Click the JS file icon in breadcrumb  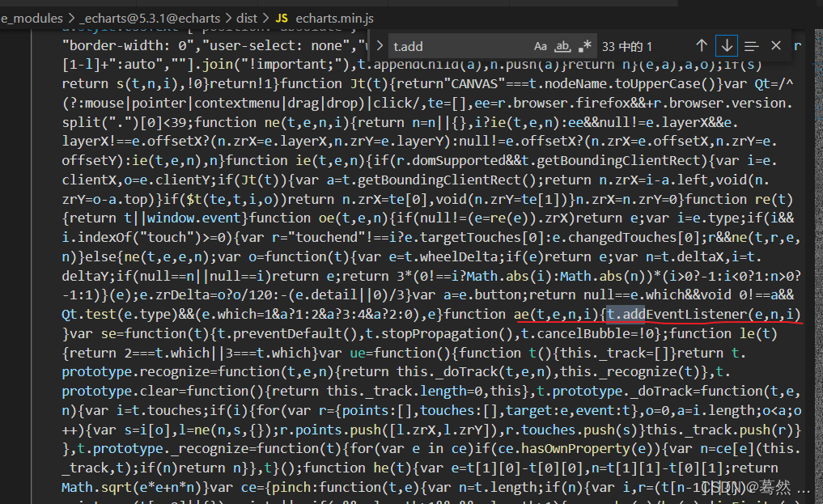(282, 19)
